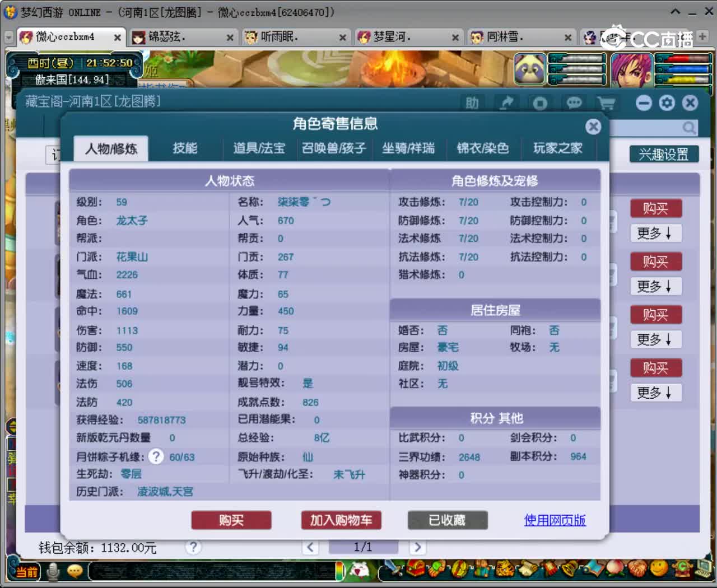
Task: Click the white pet face icon in bottom bar
Action: coord(359,571)
